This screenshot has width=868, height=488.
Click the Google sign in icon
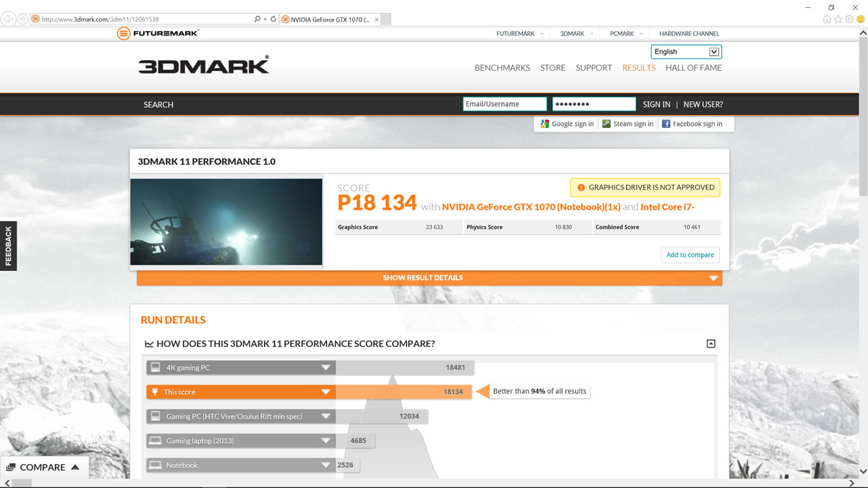(x=545, y=124)
